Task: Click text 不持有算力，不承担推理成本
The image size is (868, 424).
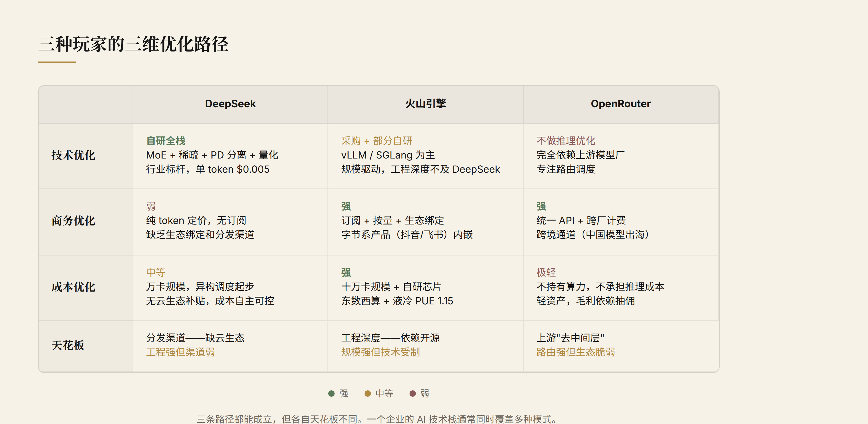Action: click(x=600, y=287)
